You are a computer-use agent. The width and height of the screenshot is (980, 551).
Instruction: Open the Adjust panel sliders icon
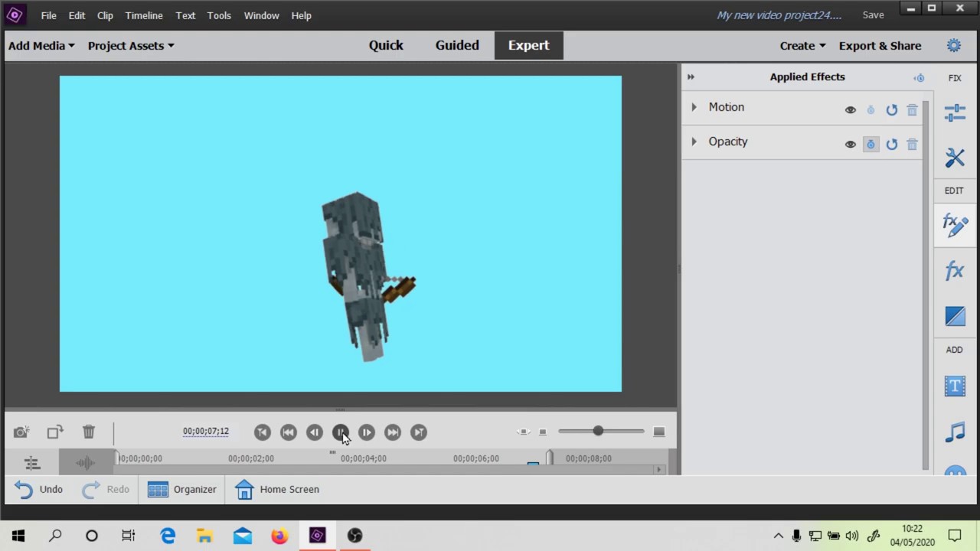point(955,112)
